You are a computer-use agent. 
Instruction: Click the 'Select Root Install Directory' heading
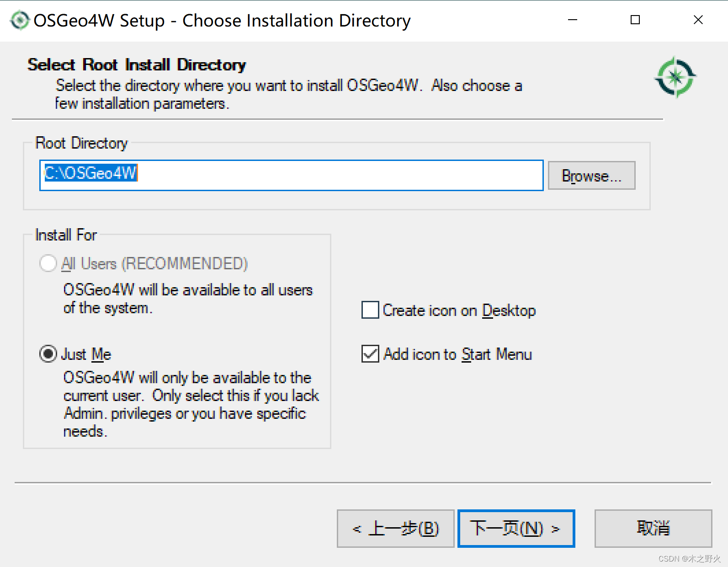coord(137,65)
